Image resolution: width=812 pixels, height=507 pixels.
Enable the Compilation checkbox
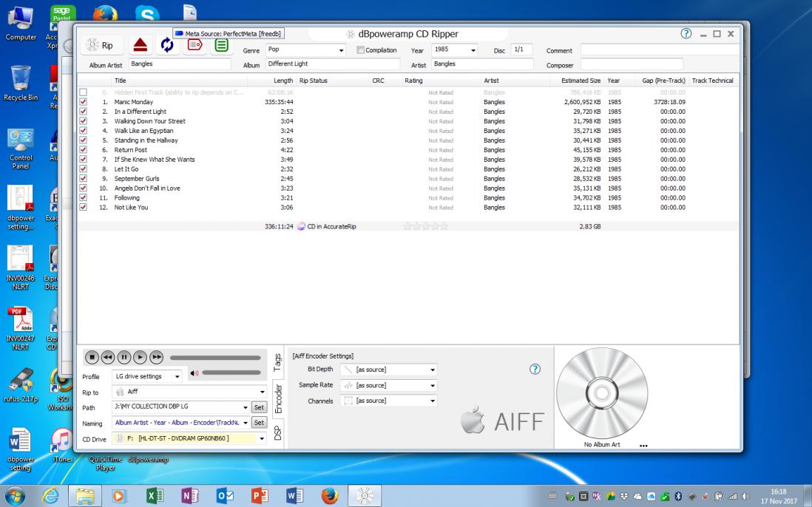pyautogui.click(x=360, y=50)
